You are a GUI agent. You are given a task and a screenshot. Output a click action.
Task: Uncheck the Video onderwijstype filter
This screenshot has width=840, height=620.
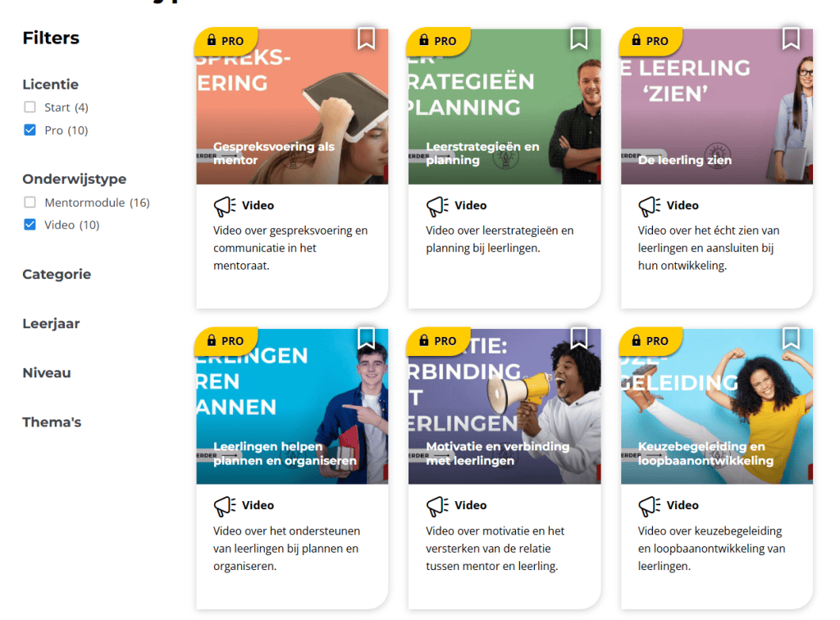click(30, 225)
